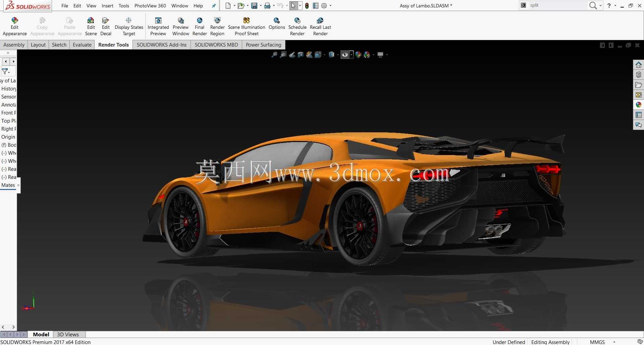Switch to the Evaluate tab
This screenshot has width=644, height=345.
point(82,45)
